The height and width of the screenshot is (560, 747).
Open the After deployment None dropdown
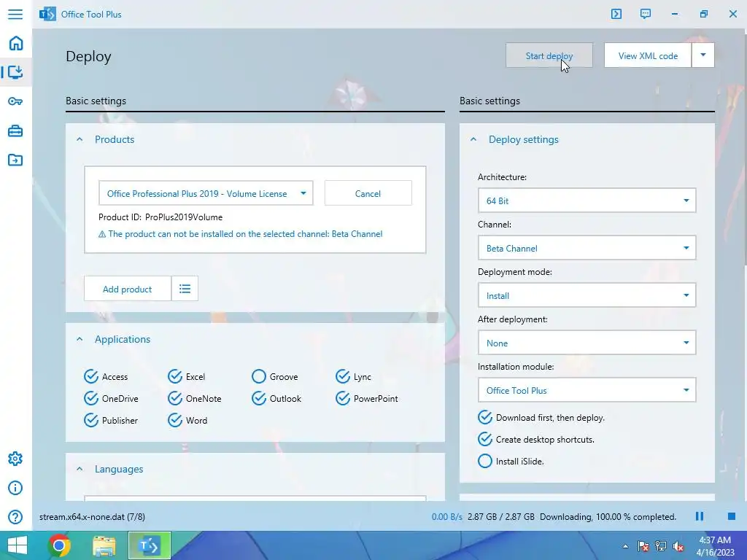click(587, 343)
